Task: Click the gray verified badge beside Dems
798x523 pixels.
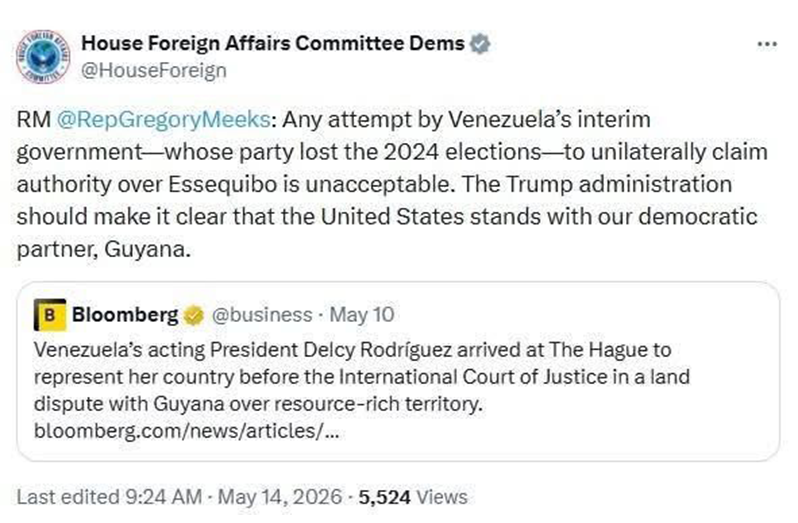Action: [479, 44]
